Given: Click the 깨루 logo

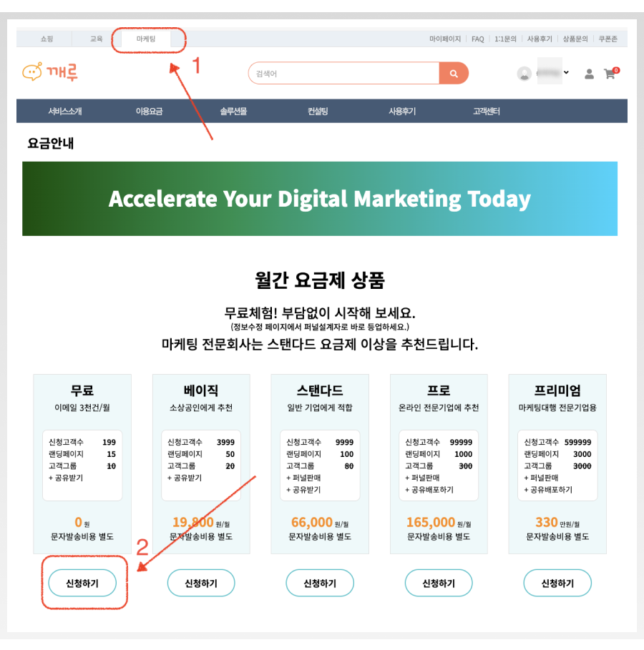Looking at the screenshot, I should tap(50, 72).
